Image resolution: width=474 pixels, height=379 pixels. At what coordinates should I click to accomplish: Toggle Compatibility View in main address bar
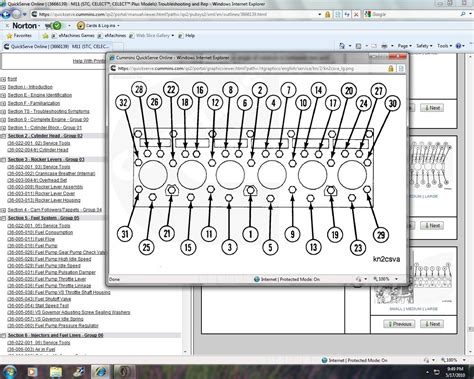338,14
